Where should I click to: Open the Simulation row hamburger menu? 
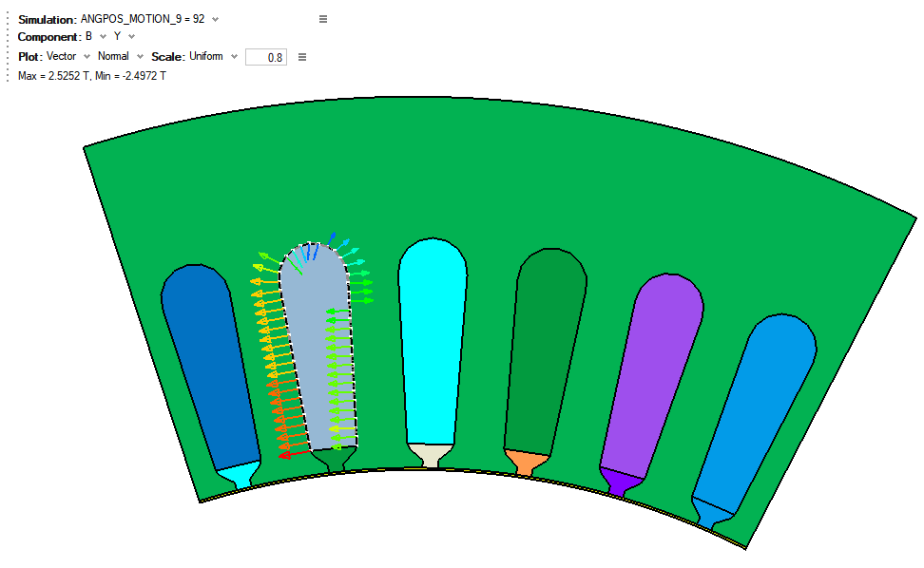323,19
